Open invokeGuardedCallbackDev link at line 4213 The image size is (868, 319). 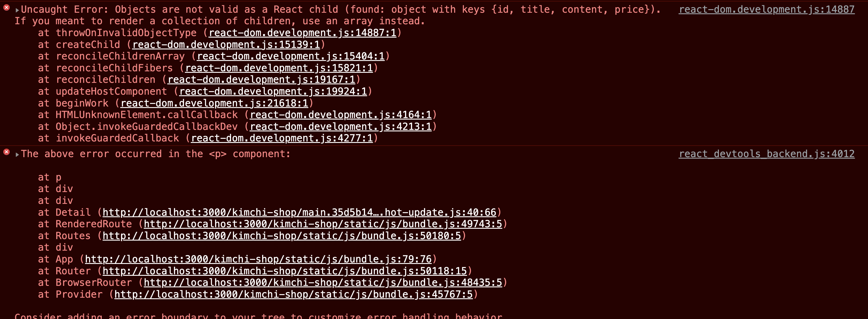tap(341, 127)
